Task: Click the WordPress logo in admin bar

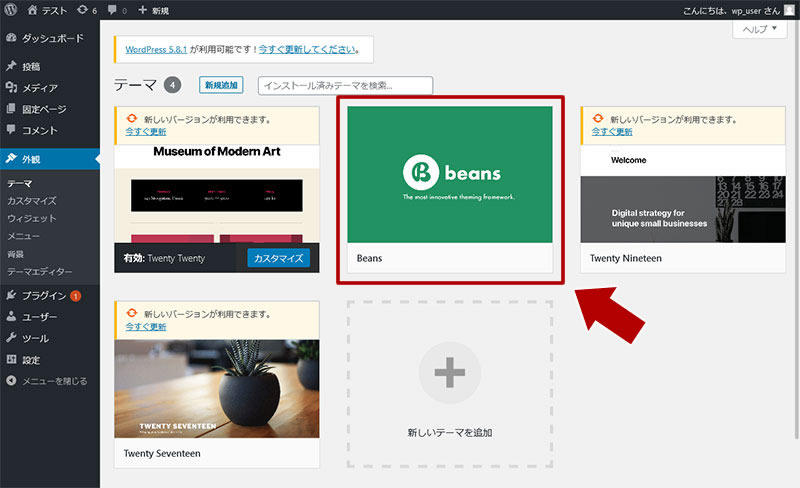Action: coord(11,9)
